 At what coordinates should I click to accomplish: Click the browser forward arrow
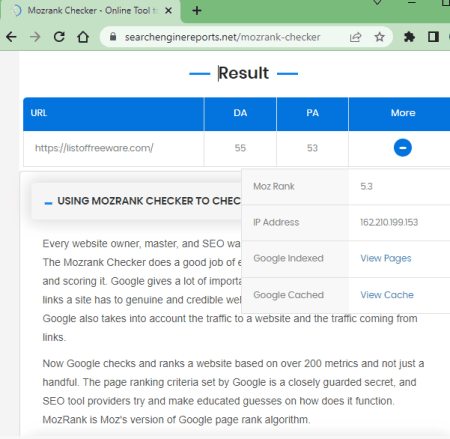[x=35, y=37]
